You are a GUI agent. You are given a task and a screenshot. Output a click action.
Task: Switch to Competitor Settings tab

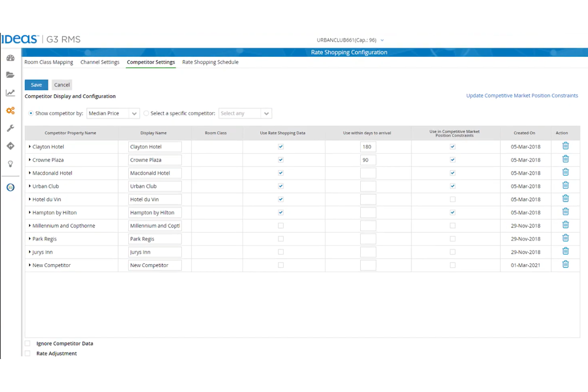151,62
